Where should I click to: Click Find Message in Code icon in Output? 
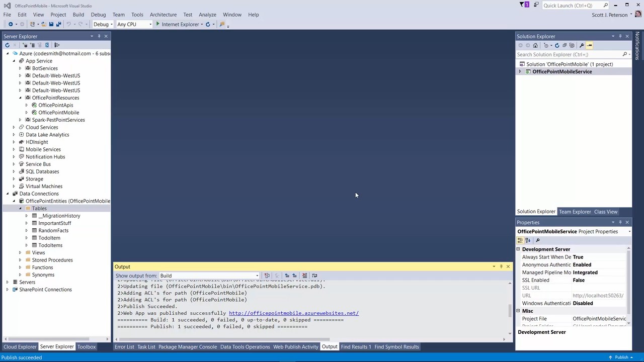pos(267,276)
